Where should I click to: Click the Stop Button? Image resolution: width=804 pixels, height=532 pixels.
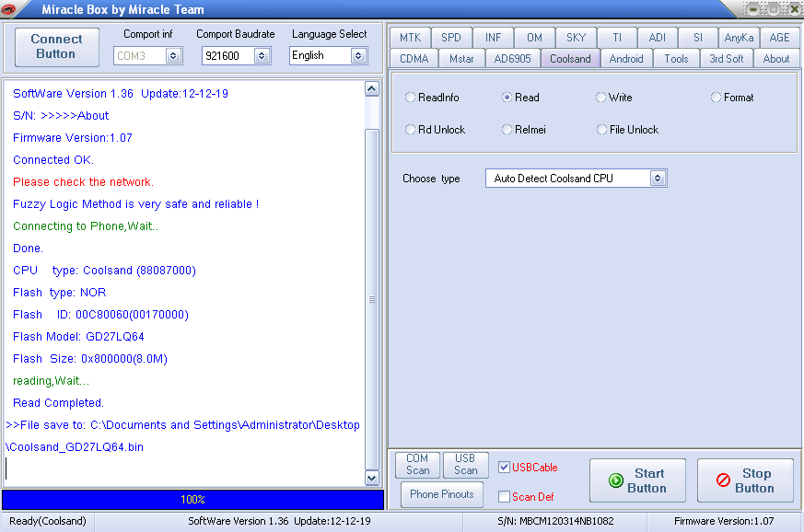click(x=745, y=480)
